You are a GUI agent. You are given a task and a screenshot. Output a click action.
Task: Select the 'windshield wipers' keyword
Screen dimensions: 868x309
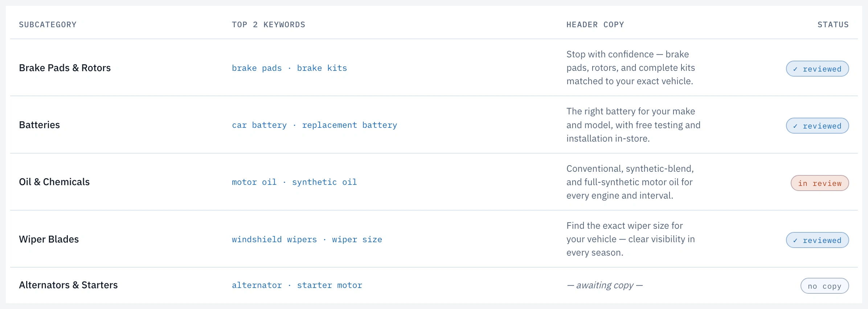point(274,240)
